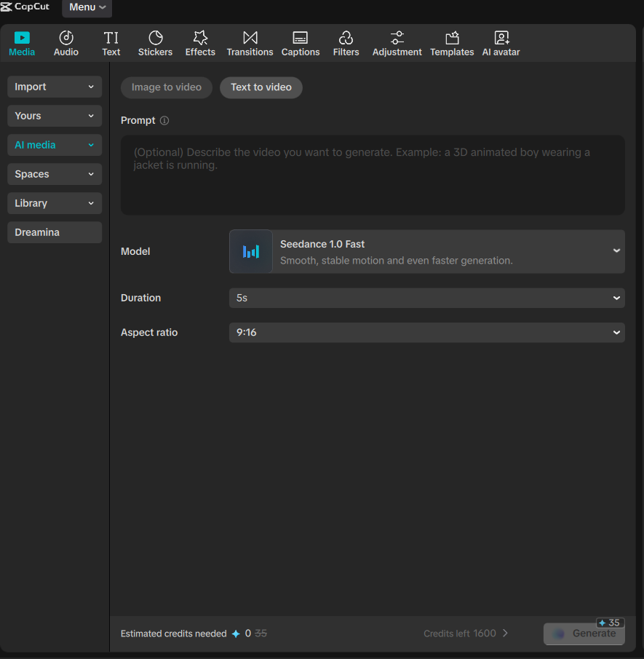The height and width of the screenshot is (659, 644).
Task: Open Dreamina from the sidebar
Action: point(55,232)
